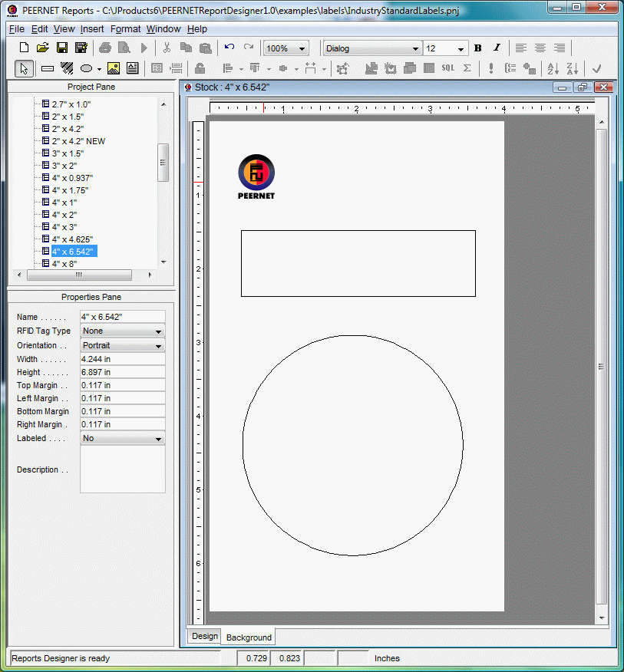Viewport: 624px width, 672px height.
Task: Open the Orientation Portrait dropdown
Action: 123,345
